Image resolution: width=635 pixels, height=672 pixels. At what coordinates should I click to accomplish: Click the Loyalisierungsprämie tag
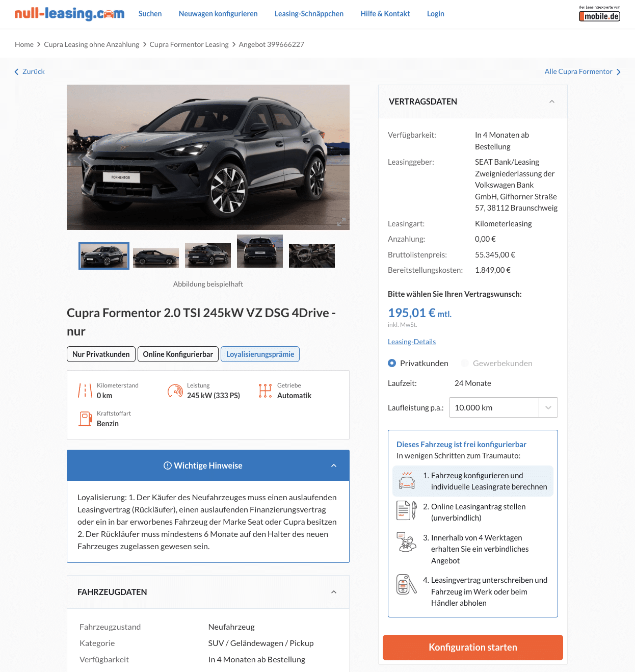[x=260, y=354]
